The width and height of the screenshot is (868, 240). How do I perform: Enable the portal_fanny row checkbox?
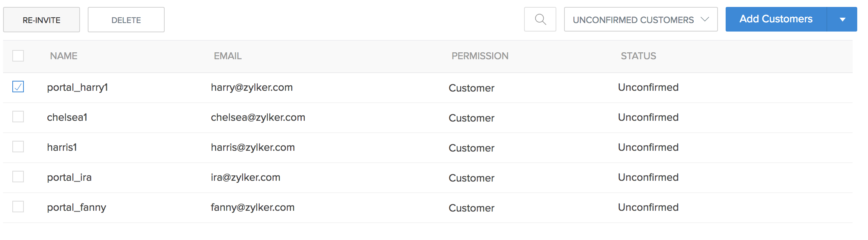click(x=18, y=207)
